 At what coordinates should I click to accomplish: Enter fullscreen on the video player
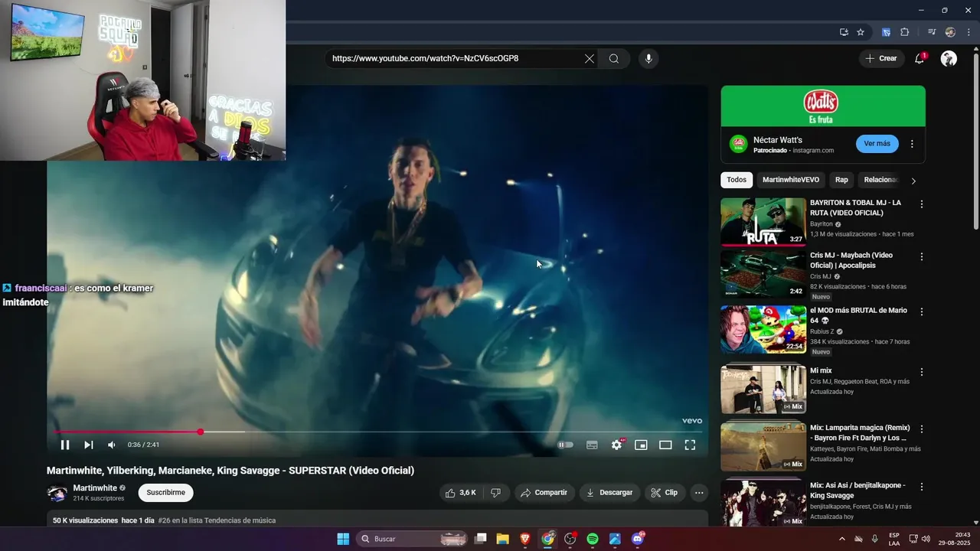(x=690, y=445)
